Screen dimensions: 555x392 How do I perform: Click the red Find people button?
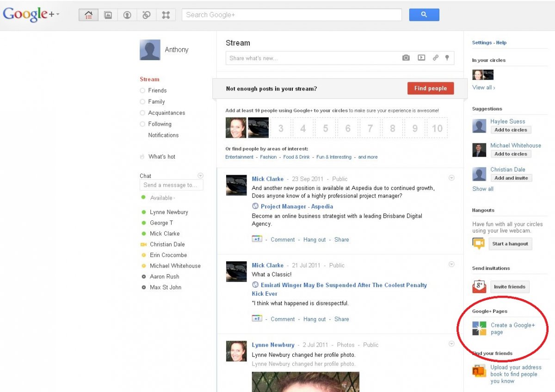[431, 88]
